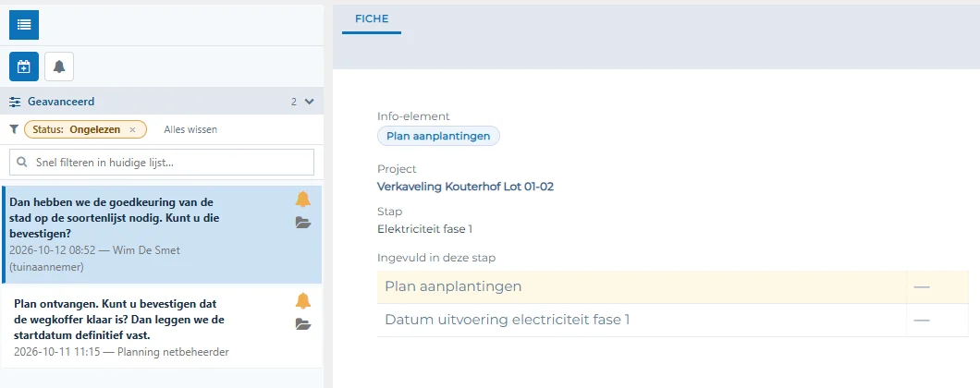980x388 pixels.
Task: Click the funnel filter icon
Action: click(x=14, y=129)
